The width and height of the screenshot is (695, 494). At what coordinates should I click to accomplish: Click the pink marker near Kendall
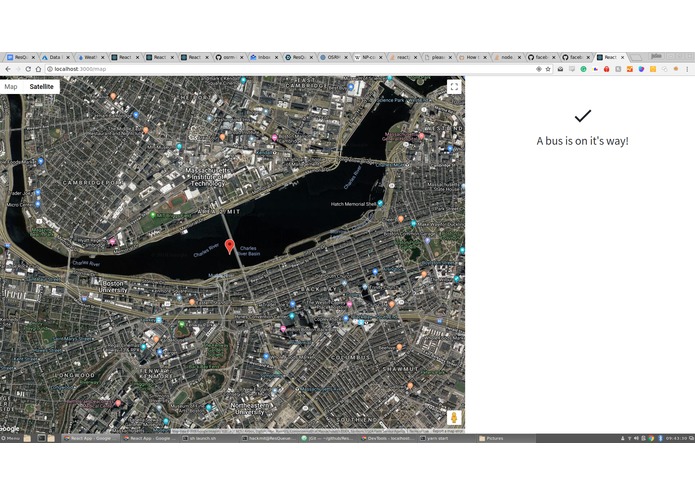pos(274,138)
